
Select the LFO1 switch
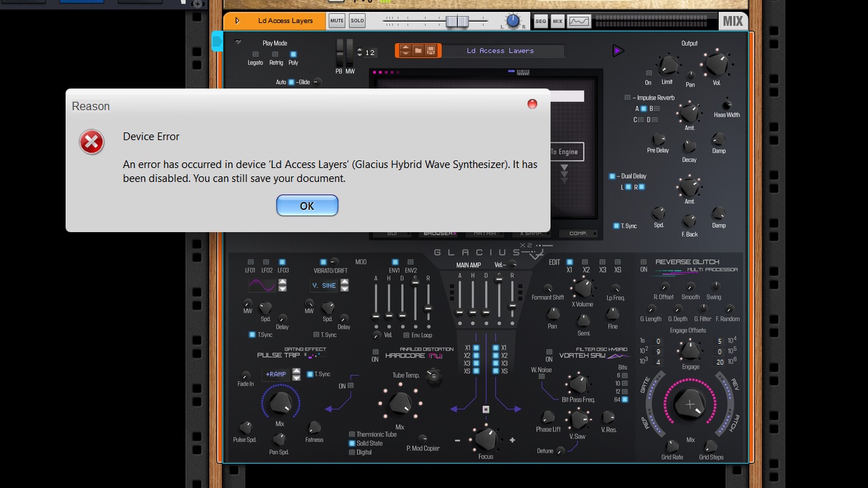click(x=250, y=262)
